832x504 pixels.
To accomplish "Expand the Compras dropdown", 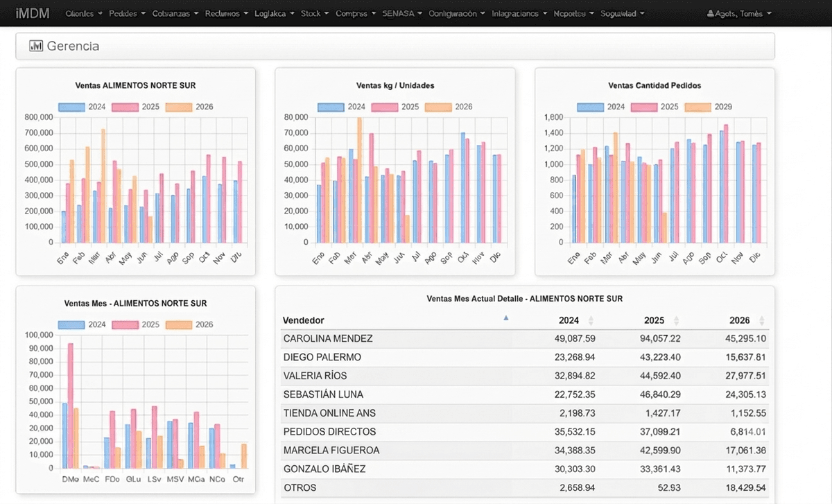I will pyautogui.click(x=356, y=14).
